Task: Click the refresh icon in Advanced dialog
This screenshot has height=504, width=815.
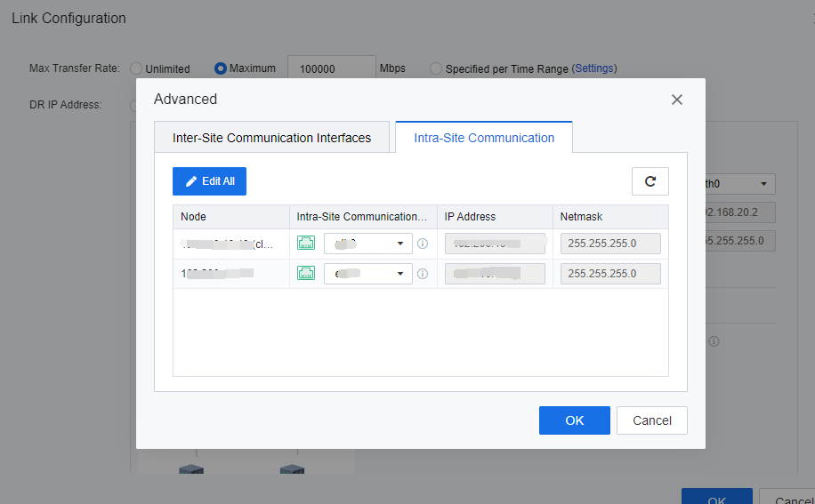Action: [x=650, y=181]
